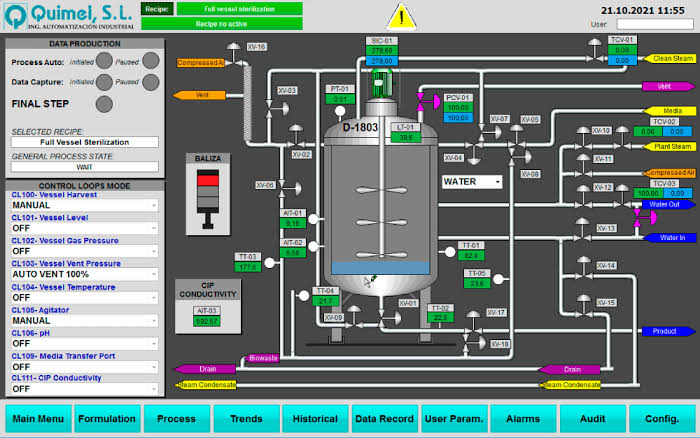Image resolution: width=700 pixels, height=438 pixels.
Task: Select valve XV-04 symbol
Action: click(x=474, y=152)
